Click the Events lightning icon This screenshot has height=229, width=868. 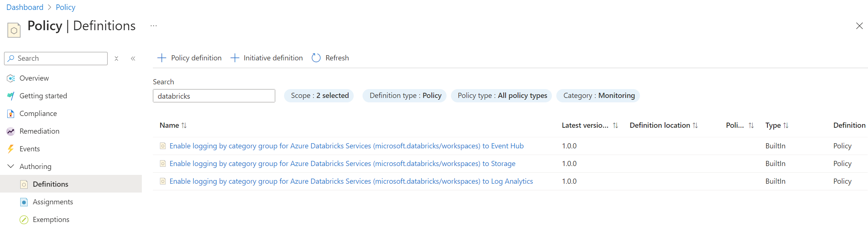11,149
